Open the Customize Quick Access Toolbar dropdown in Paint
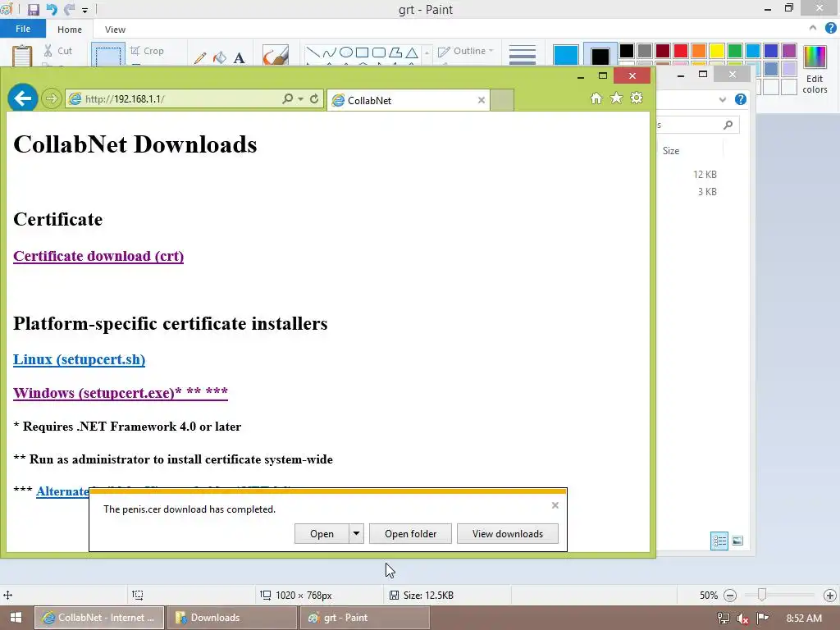Screen dimensions: 840x630 [84, 10]
